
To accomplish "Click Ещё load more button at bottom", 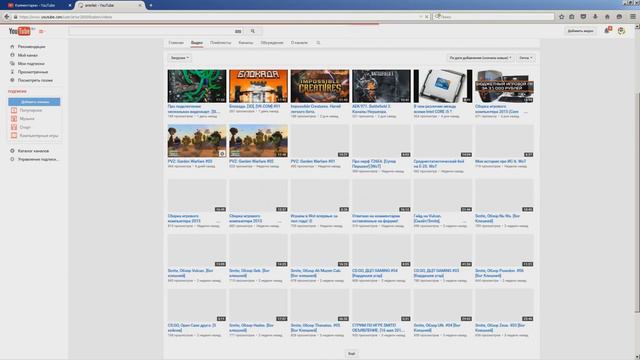I will coord(351,354).
